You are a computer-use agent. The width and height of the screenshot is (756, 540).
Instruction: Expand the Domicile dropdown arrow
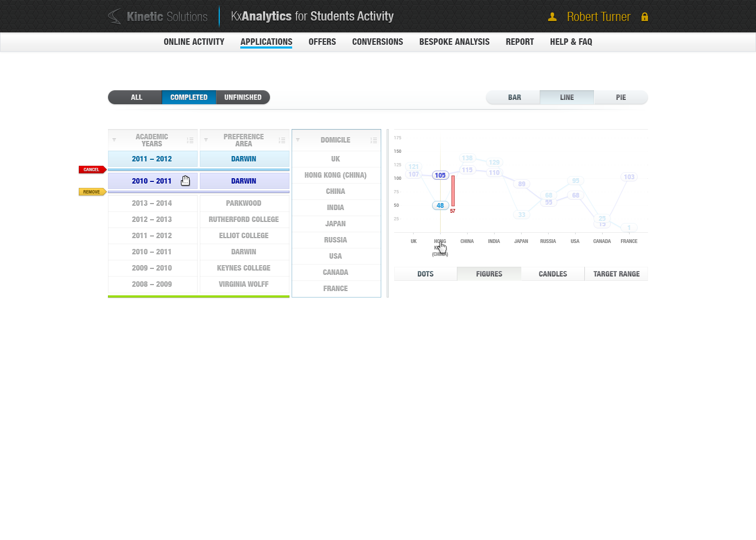(298, 140)
